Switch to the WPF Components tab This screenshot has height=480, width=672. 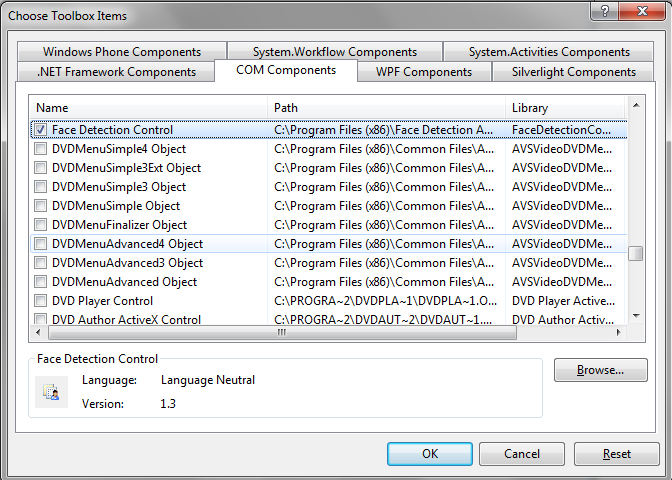coord(424,72)
